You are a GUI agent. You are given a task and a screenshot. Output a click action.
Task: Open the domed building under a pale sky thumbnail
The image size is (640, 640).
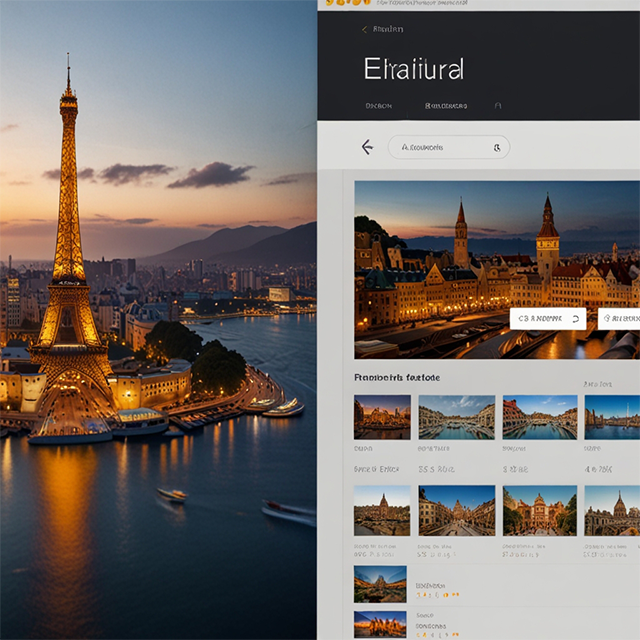(x=382, y=510)
